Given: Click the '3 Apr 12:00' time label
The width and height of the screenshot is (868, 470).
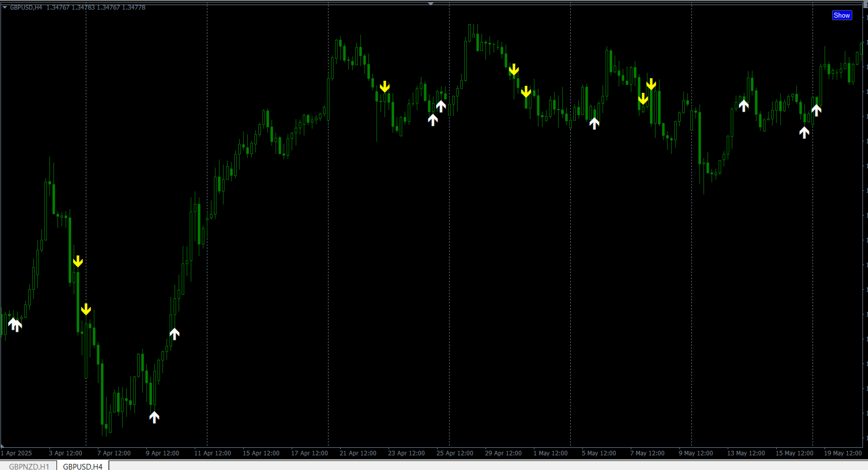Looking at the screenshot, I should 66,453.
